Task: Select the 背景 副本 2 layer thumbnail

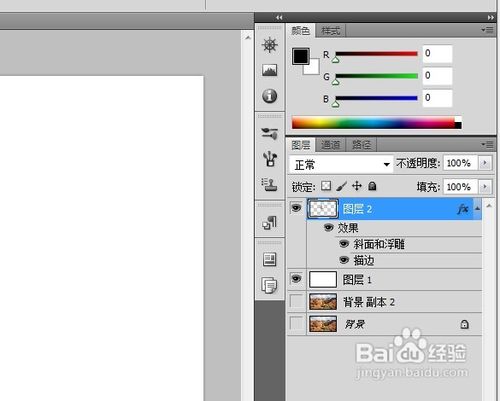Action: click(x=323, y=302)
